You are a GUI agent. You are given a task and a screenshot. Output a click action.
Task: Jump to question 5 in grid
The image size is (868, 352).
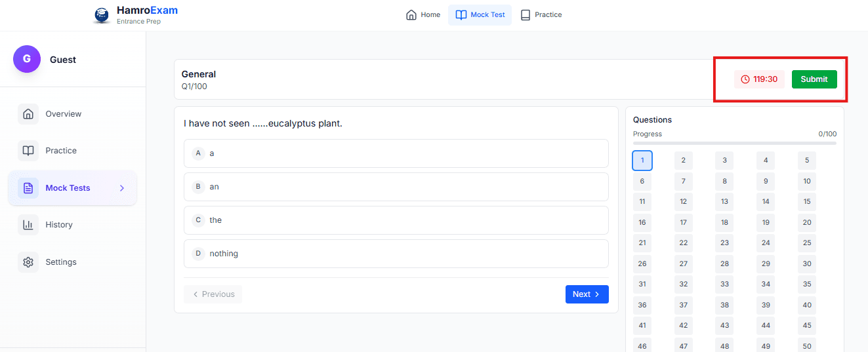tap(807, 161)
